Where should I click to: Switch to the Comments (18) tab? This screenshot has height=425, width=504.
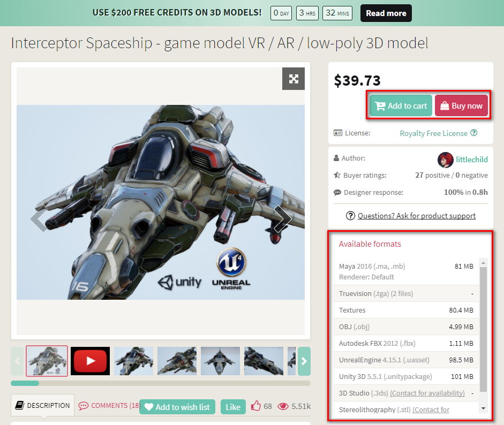109,405
